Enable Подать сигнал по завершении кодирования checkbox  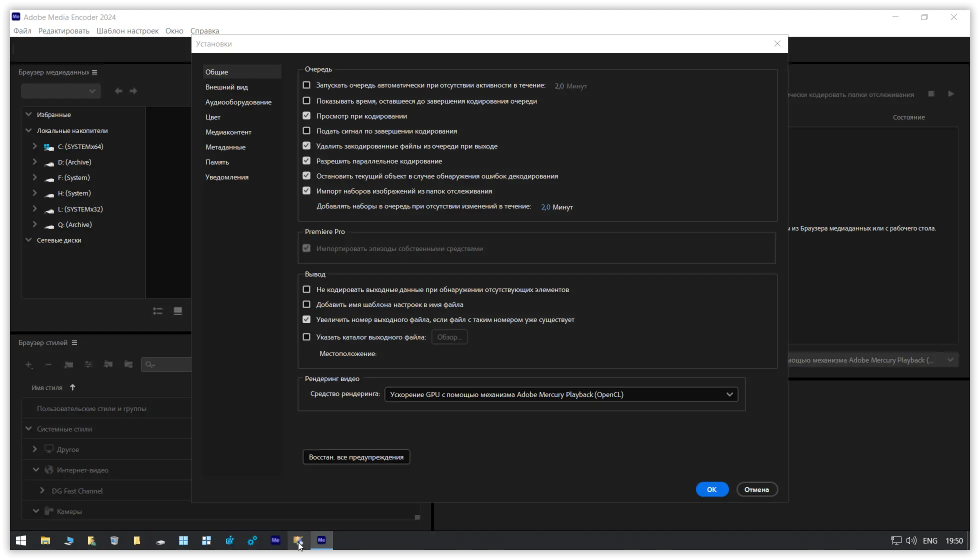pos(306,131)
